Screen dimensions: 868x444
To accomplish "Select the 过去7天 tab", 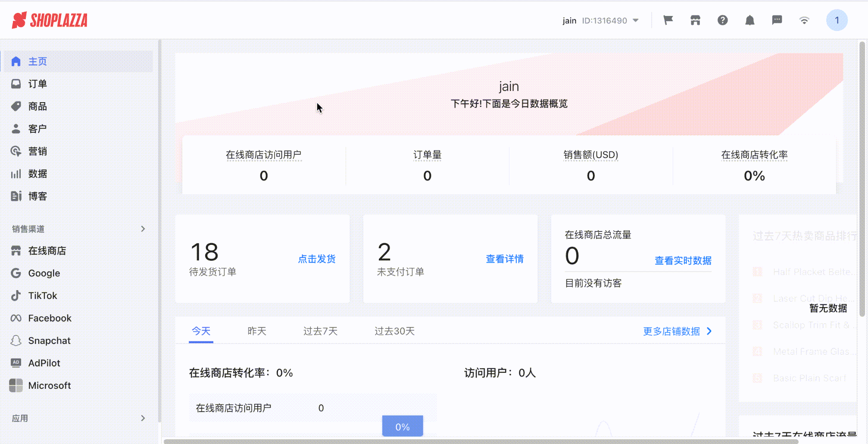I will pyautogui.click(x=320, y=331).
